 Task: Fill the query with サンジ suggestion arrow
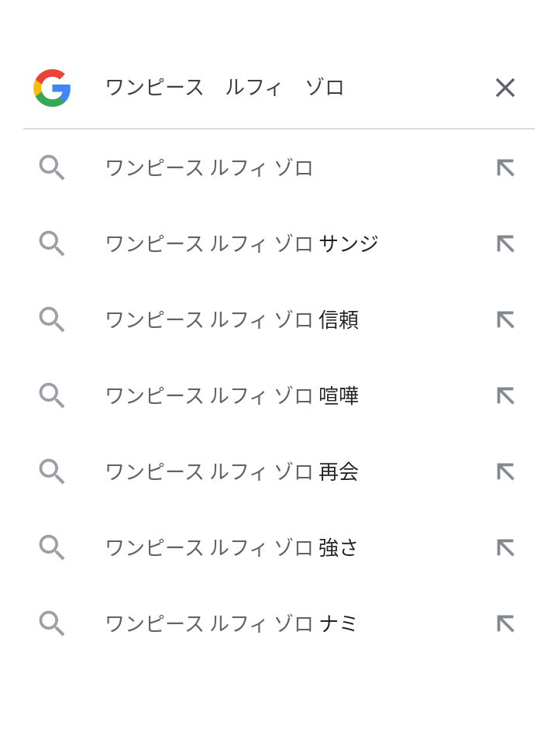pos(505,243)
